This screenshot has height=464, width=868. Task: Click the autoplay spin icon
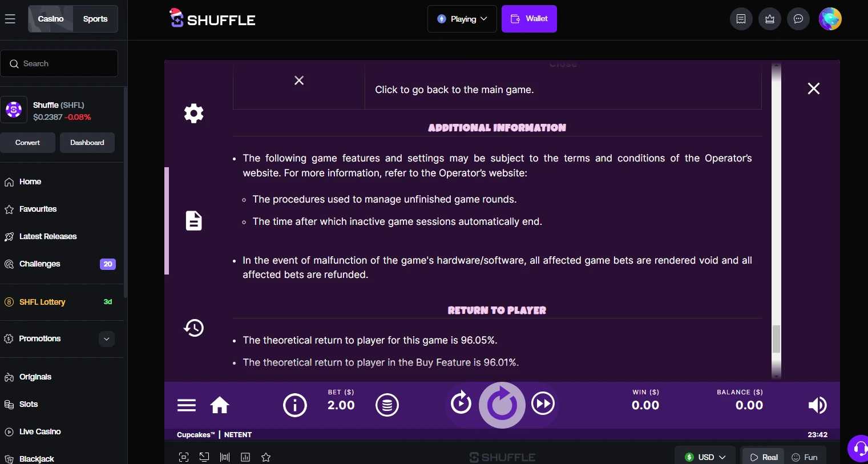pyautogui.click(x=461, y=403)
